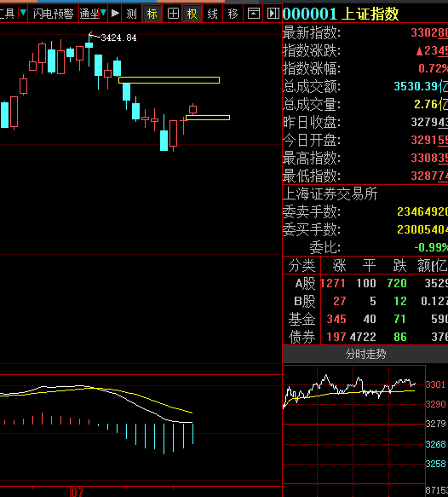Click the play triangle toolbar icon
Screen dimensions: 448x497
point(115,14)
